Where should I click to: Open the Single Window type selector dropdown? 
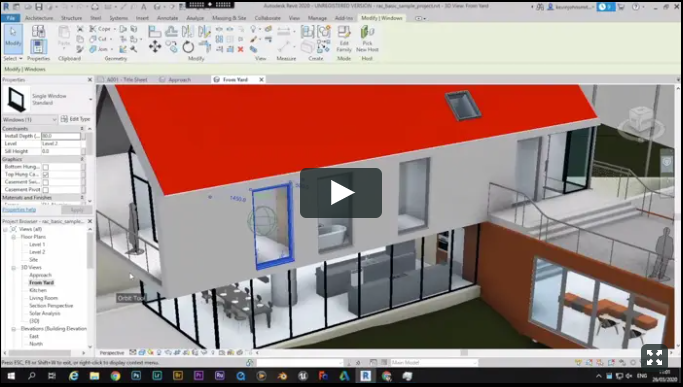click(48, 99)
